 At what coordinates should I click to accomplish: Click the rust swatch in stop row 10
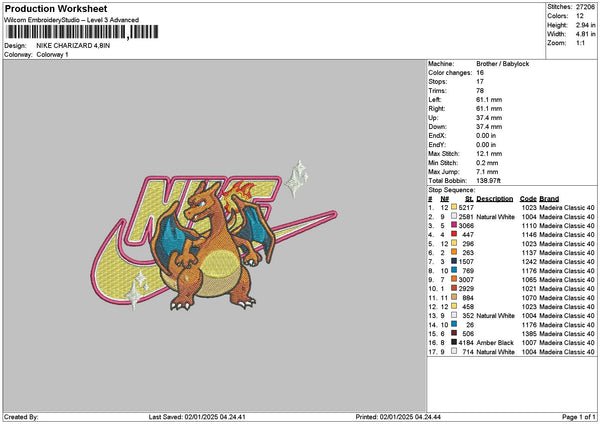coord(454,288)
